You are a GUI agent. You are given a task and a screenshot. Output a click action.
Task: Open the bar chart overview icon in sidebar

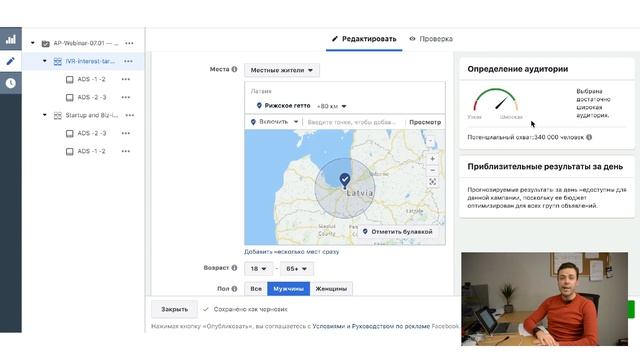coord(11,39)
